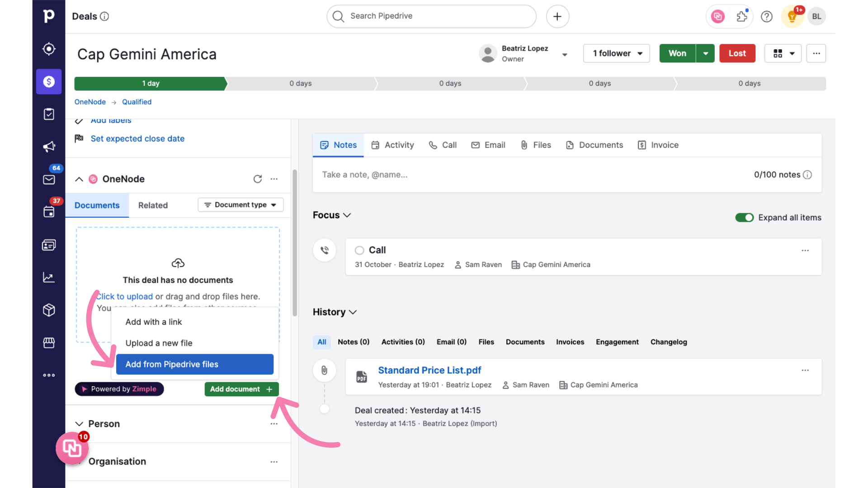Open OneNode panel three-dots menu
This screenshot has height=488, width=868.
pyautogui.click(x=274, y=179)
